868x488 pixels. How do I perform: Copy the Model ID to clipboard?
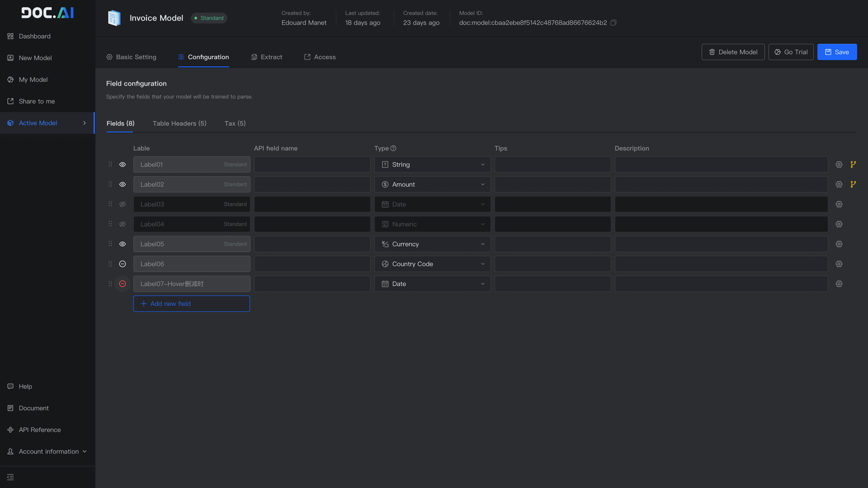point(614,23)
